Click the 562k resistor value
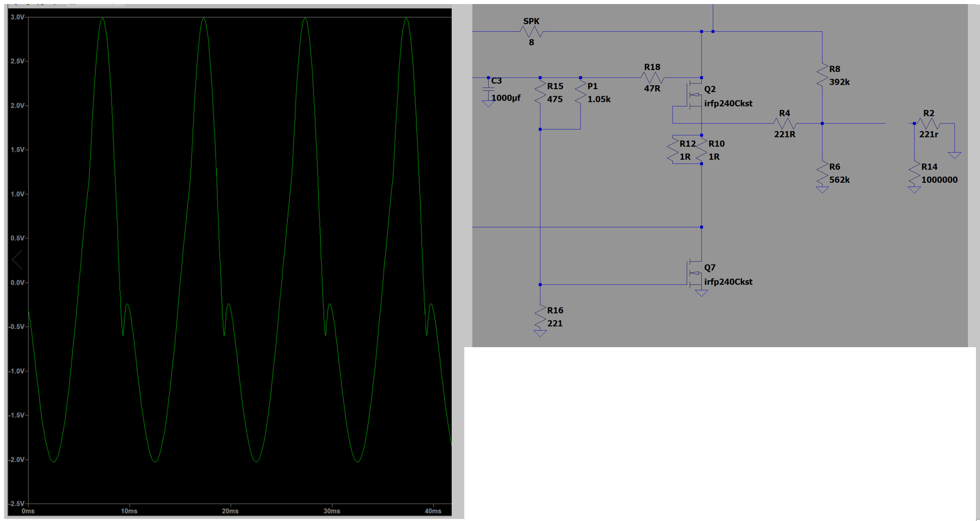The height and width of the screenshot is (521, 980). click(839, 180)
